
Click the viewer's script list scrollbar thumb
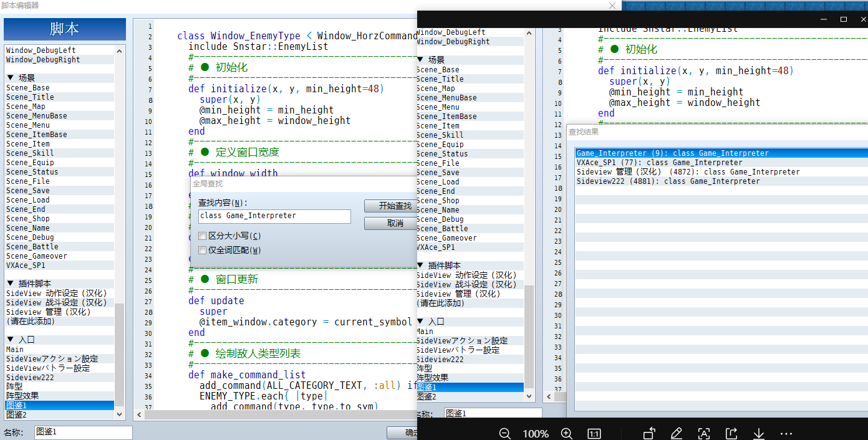coord(529,337)
